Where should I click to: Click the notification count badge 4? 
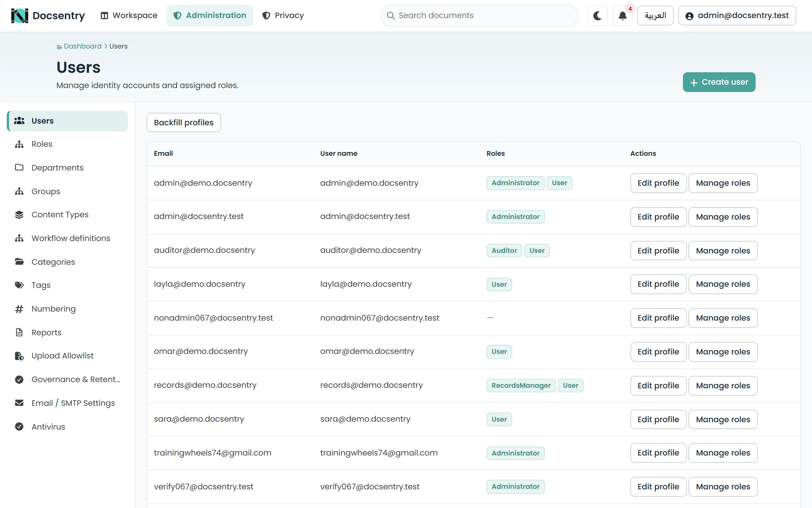[630, 9]
